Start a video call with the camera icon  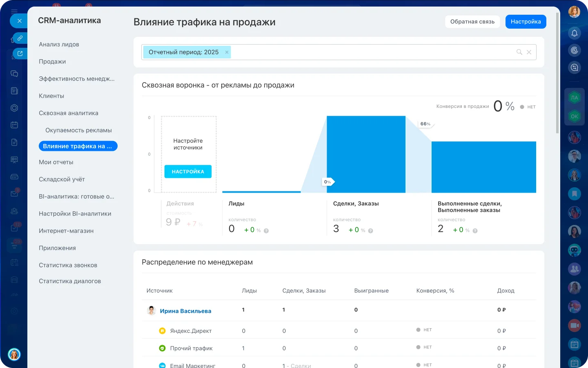point(574,325)
